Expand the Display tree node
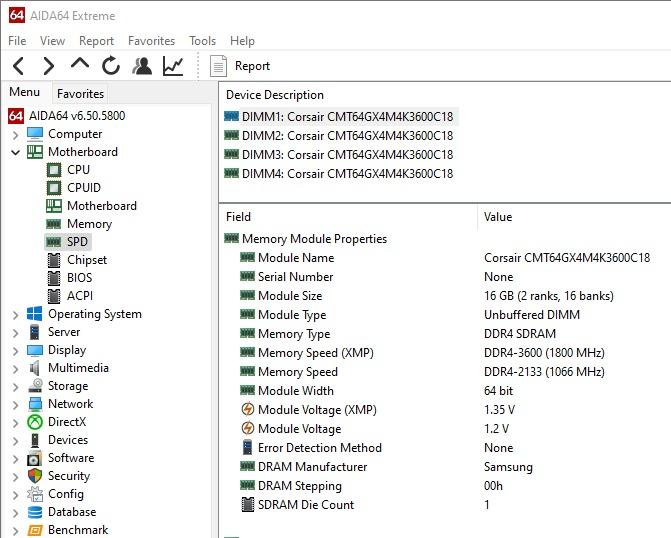The width and height of the screenshot is (671, 538). 15,351
